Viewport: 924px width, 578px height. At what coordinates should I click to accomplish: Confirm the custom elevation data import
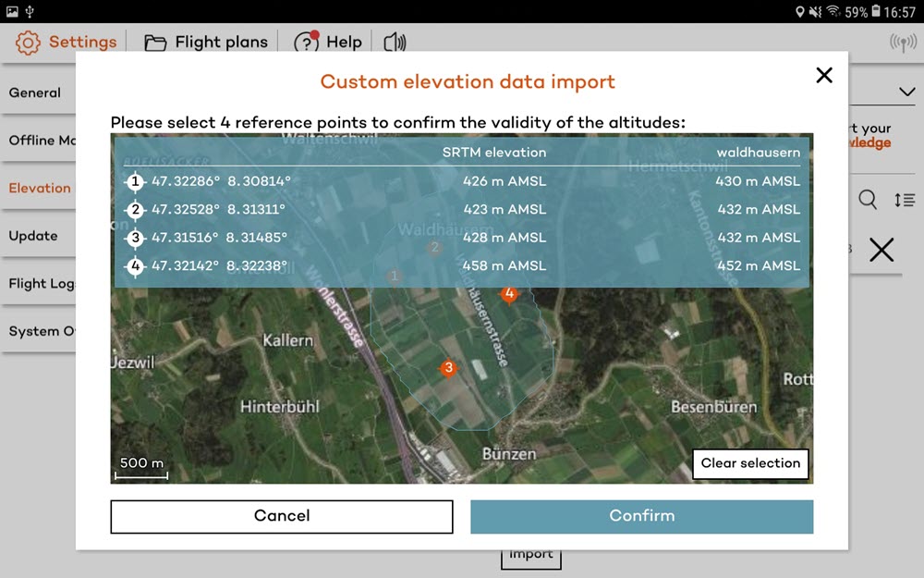[641, 516]
